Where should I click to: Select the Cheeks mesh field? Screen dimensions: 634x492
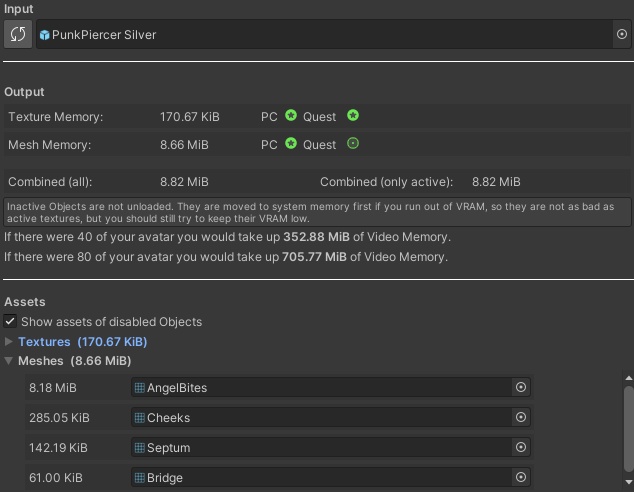pyautogui.click(x=320, y=417)
